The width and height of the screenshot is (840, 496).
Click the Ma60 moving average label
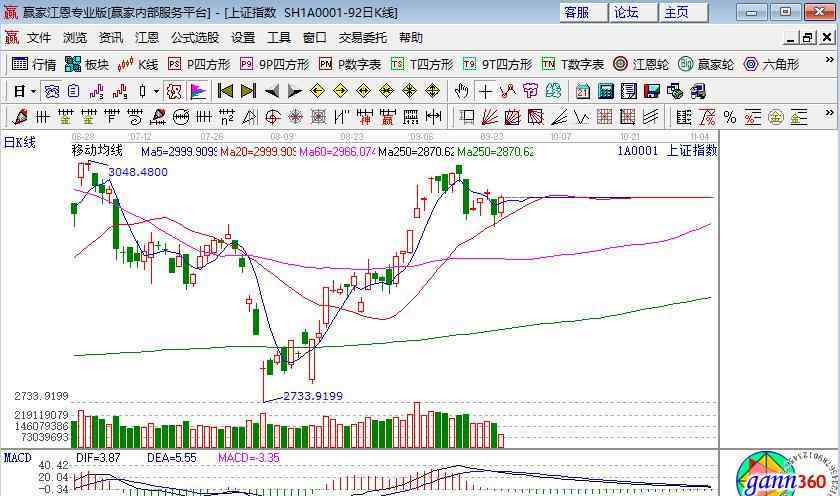pyautogui.click(x=337, y=152)
